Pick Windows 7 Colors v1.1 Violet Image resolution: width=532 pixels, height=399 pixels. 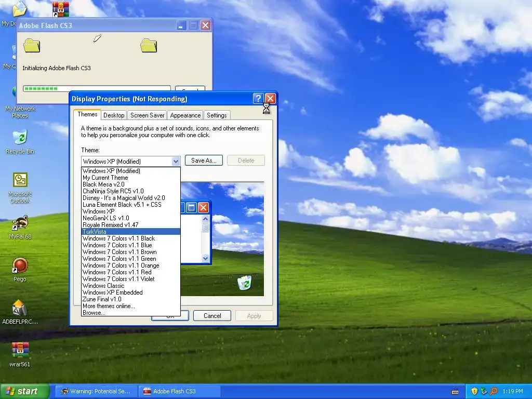pyautogui.click(x=130, y=279)
